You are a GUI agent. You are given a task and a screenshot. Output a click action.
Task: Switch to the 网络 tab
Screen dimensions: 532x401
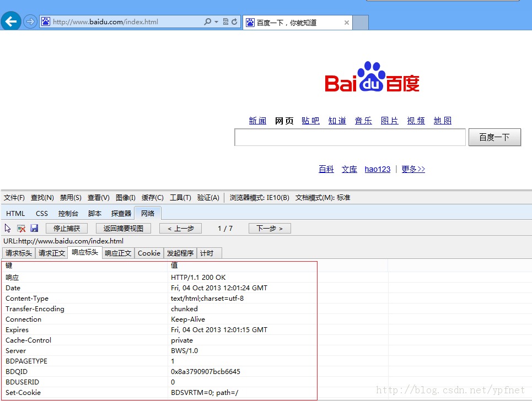coord(148,213)
